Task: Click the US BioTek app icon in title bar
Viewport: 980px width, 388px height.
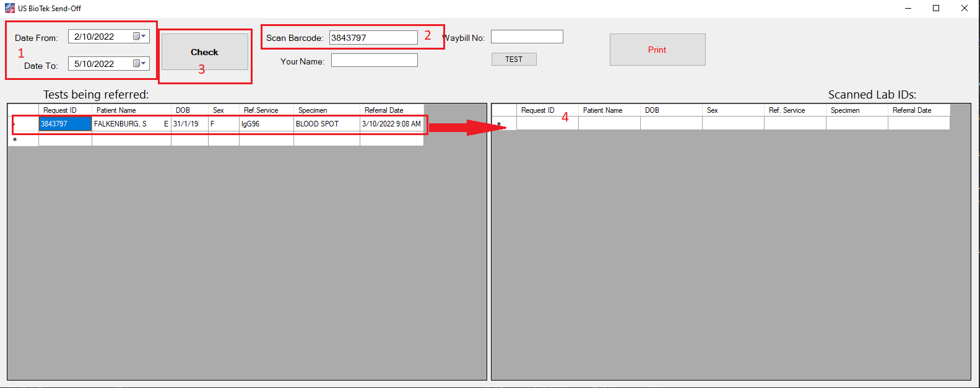Action: [x=9, y=8]
